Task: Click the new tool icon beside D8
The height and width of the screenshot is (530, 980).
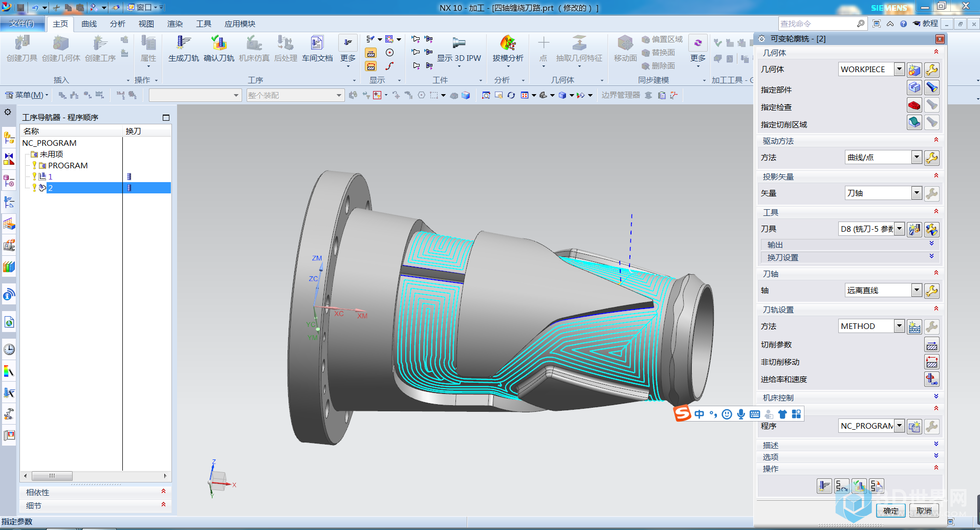Action: click(x=914, y=229)
